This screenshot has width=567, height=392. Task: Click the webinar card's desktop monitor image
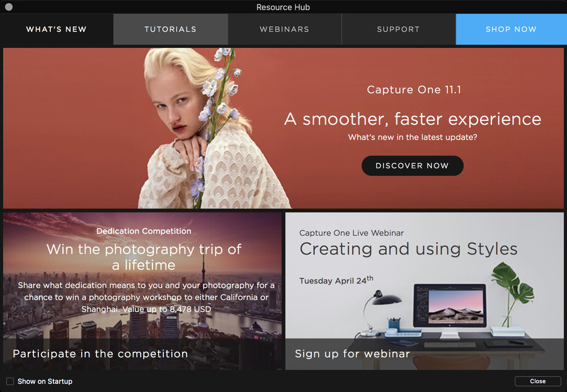[x=450, y=311]
